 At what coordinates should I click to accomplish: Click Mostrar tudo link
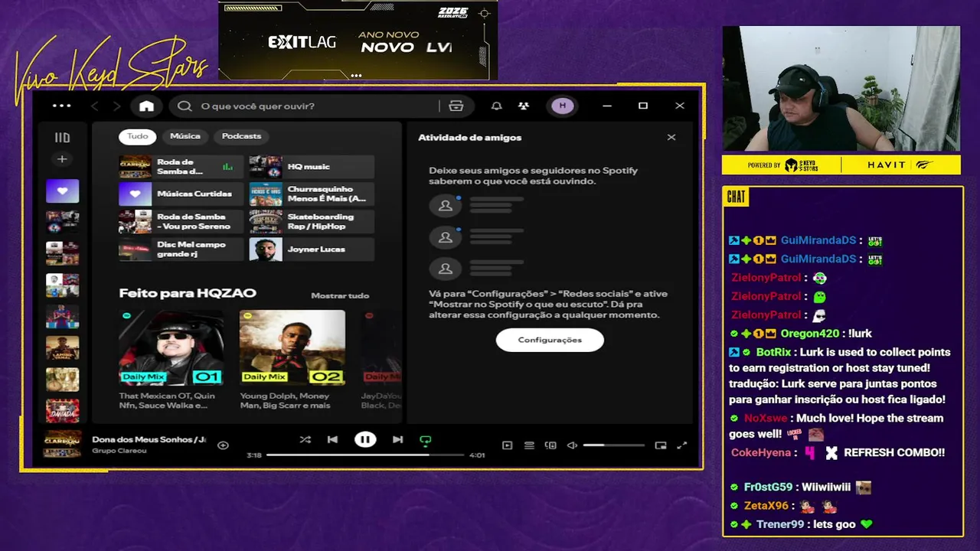(340, 295)
